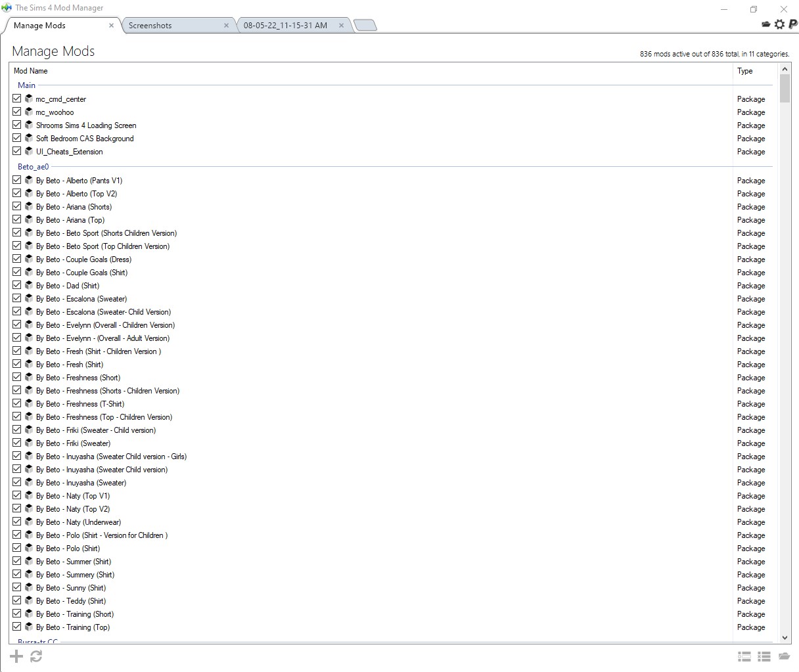Click the plus icon to add mod
Viewport: 799px width, 672px height.
coord(16,656)
